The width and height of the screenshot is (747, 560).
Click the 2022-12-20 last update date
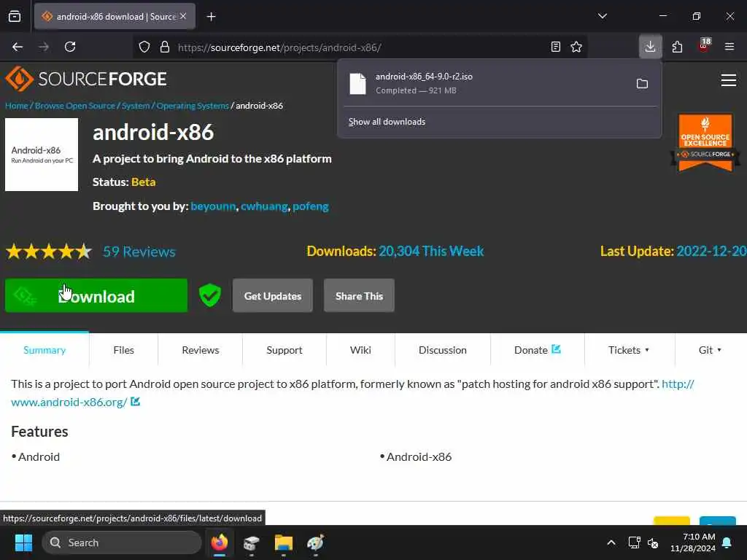pyautogui.click(x=711, y=251)
